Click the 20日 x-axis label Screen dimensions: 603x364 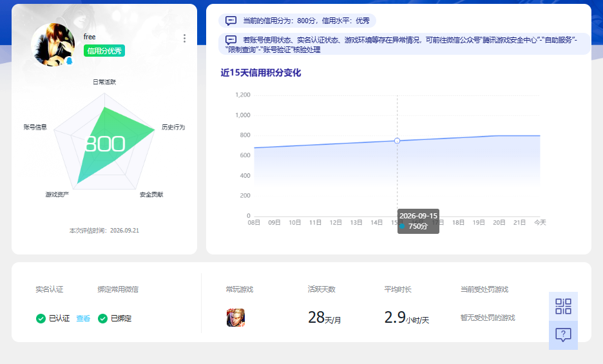(x=499, y=222)
